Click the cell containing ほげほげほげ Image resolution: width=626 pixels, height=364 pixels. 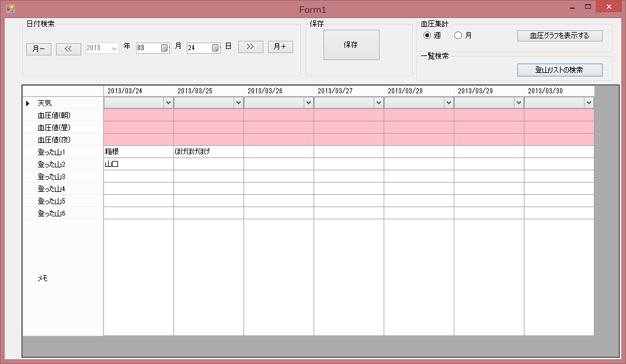[x=209, y=152]
